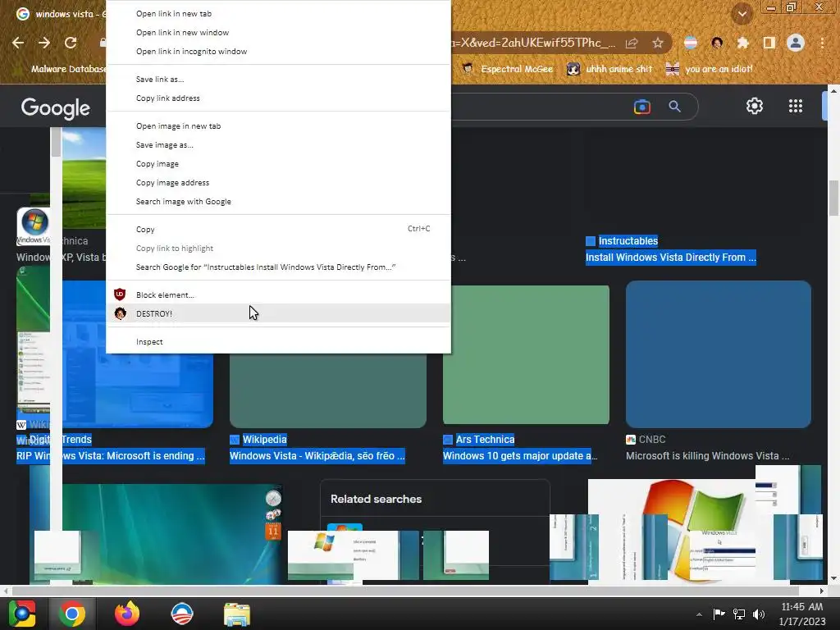
Task: Click the tab search chevron button
Action: [x=742, y=14]
